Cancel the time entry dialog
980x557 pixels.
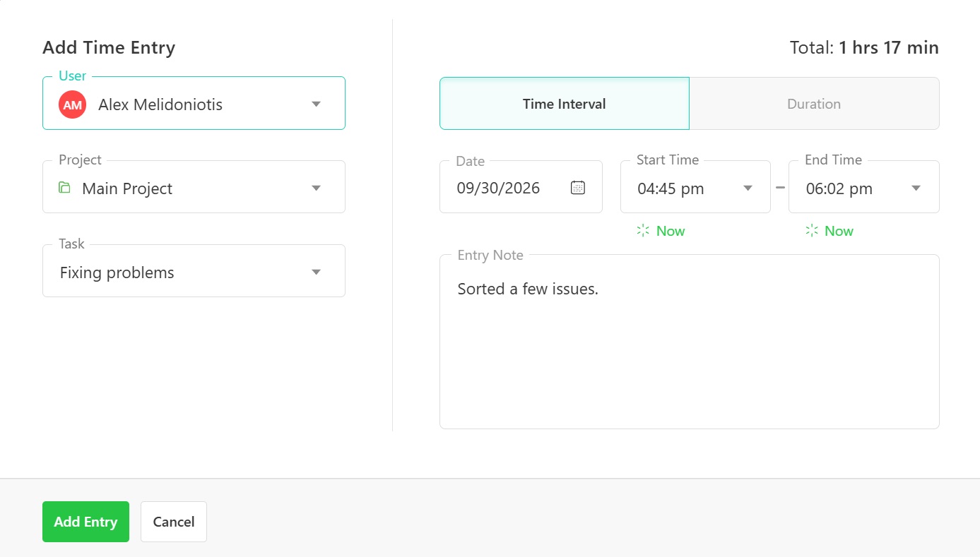click(x=174, y=522)
